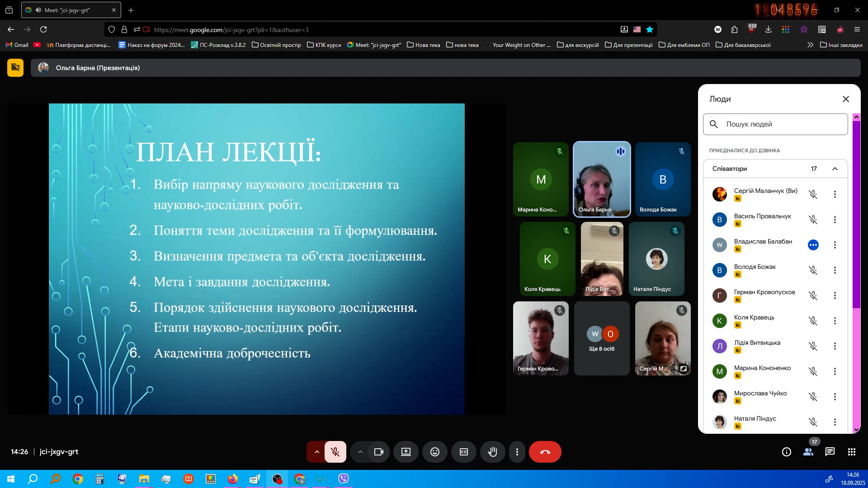Open video settings arrow beside camera
This screenshot has width=868, height=488.
[360, 452]
